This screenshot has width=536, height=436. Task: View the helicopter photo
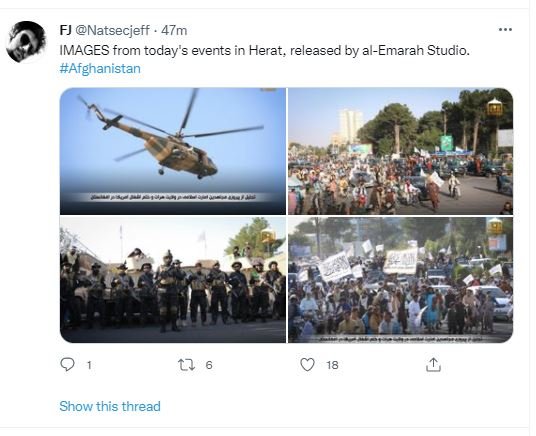click(173, 151)
